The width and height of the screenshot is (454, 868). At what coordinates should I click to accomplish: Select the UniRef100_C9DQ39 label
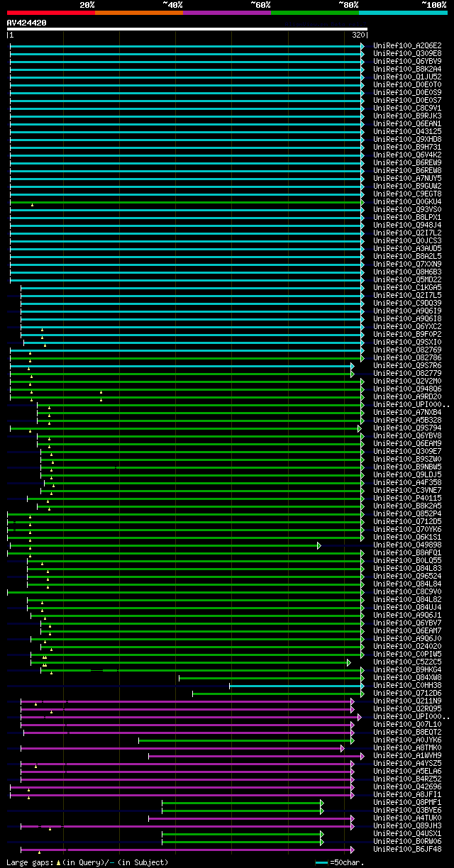(407, 303)
